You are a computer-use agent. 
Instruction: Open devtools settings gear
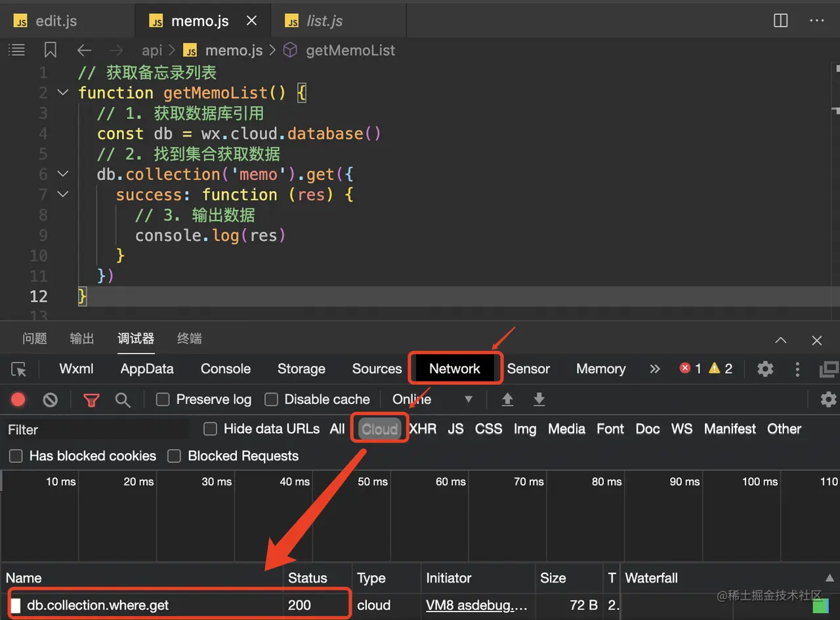(765, 369)
